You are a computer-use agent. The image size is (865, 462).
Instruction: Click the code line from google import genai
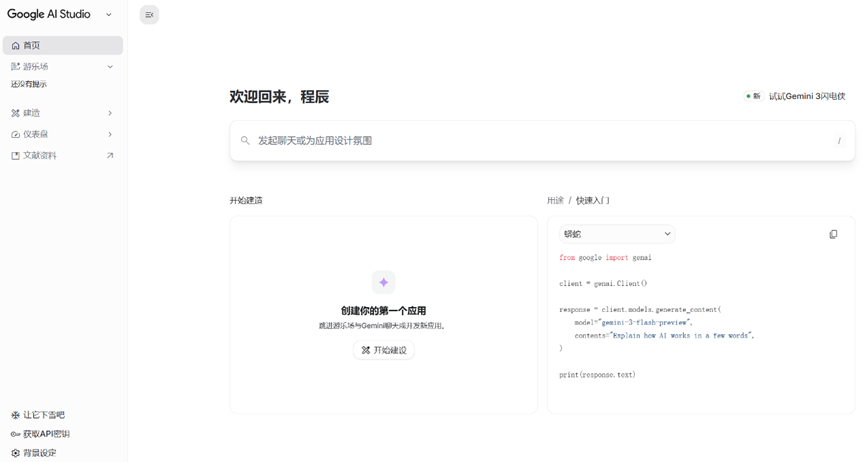point(605,258)
